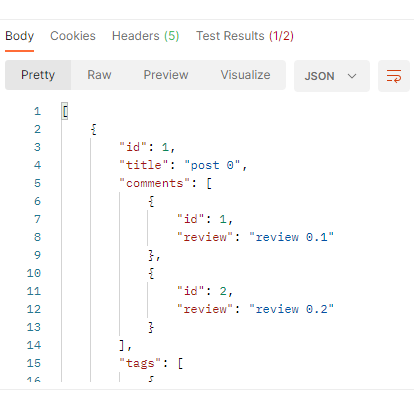This screenshot has width=414, height=397.
Task: Click the closing brace on line 13
Action: 151,327
